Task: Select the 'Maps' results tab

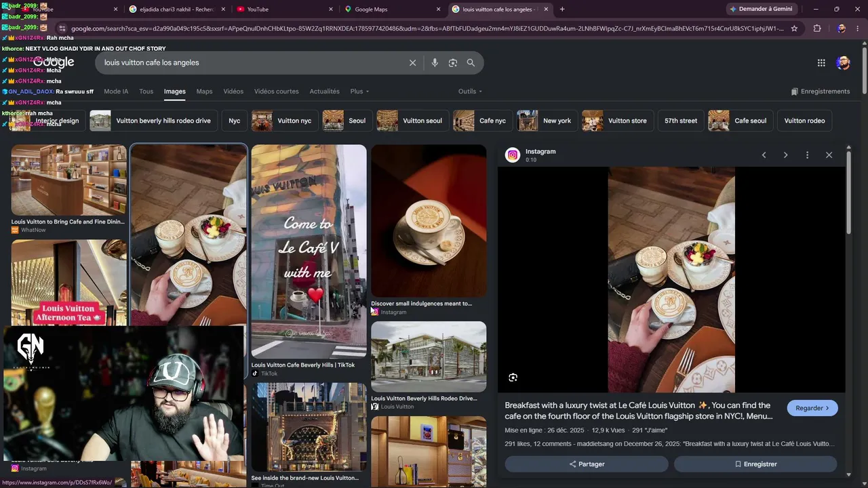Action: 204,91
